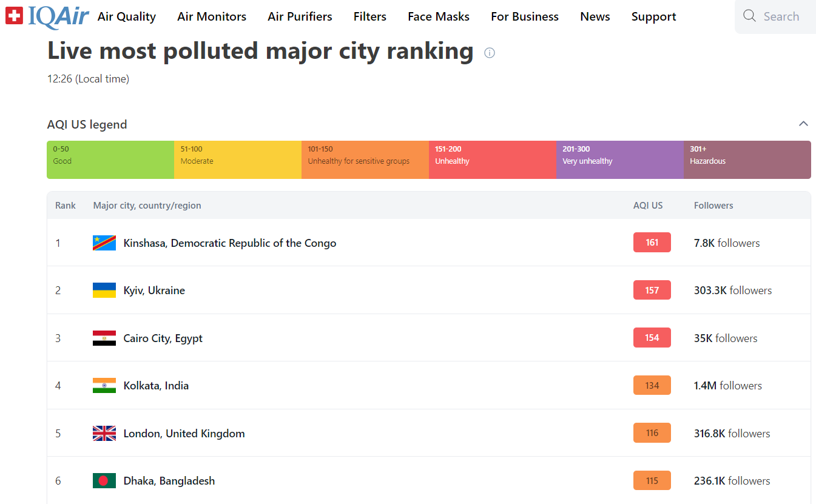The width and height of the screenshot is (816, 504).
Task: Click the purple Very unhealthy legend swatch
Action: 619,160
